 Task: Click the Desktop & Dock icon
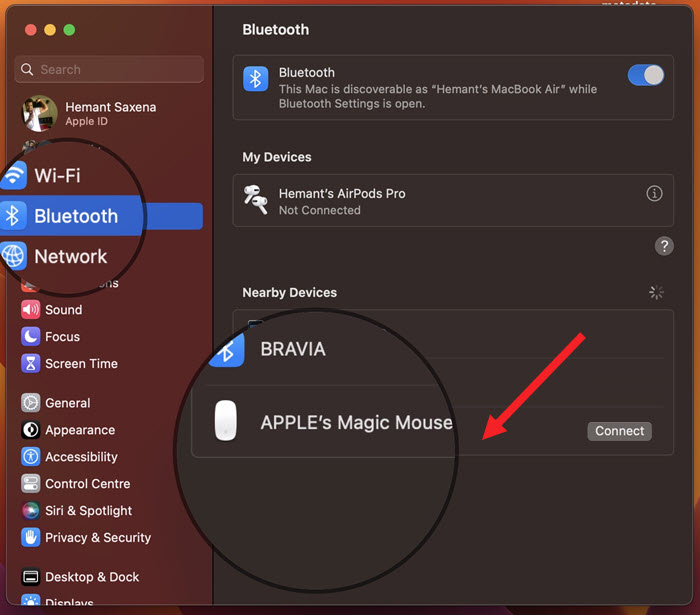click(x=30, y=577)
